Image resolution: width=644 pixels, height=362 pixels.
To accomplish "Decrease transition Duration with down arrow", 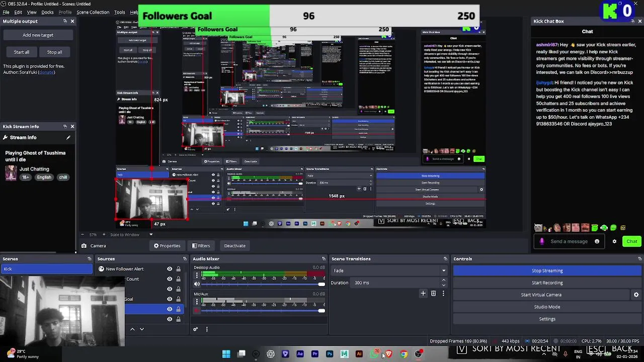I will click(443, 285).
